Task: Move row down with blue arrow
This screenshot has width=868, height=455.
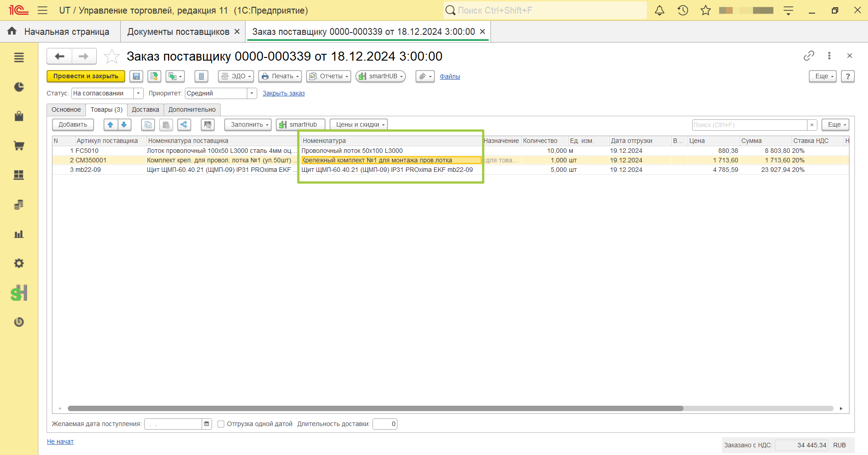Action: click(x=124, y=124)
